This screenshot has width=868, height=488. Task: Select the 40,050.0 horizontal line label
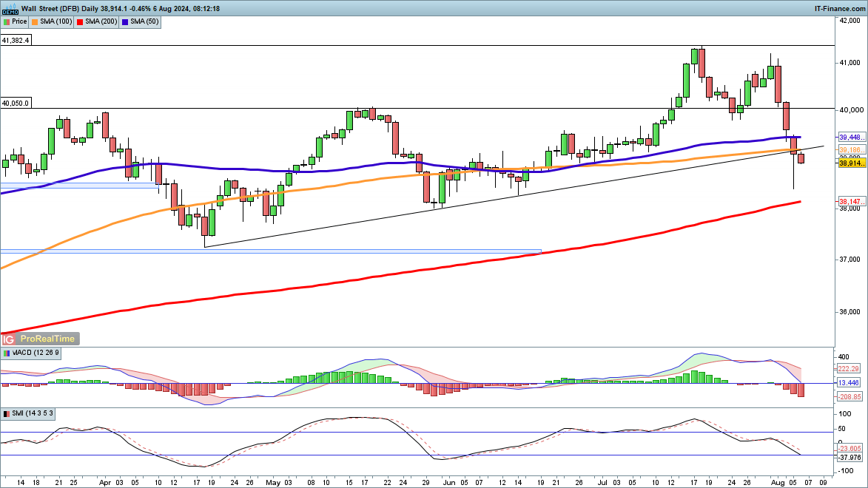point(16,104)
